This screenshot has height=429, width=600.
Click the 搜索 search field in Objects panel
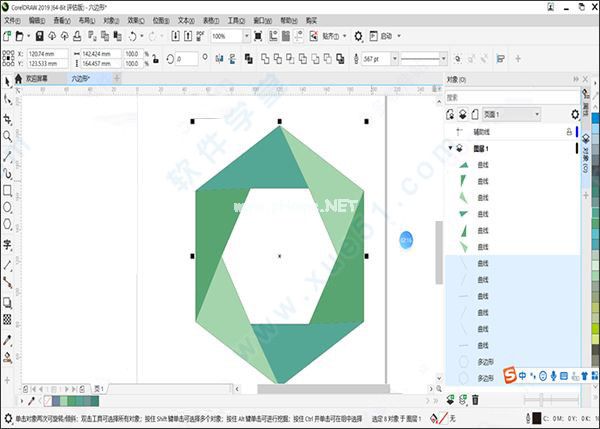(x=510, y=98)
